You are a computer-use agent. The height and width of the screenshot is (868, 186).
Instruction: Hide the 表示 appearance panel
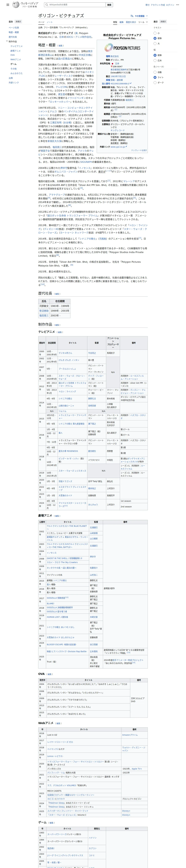(x=163, y=22)
